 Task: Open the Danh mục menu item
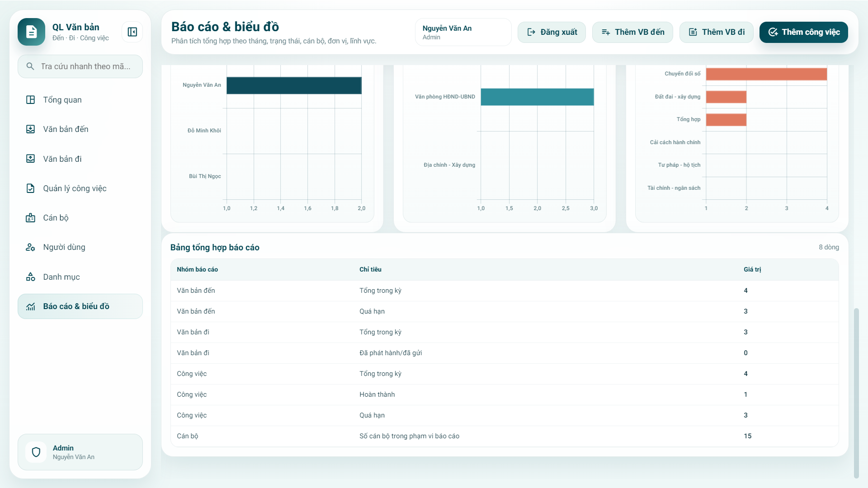coord(61,277)
